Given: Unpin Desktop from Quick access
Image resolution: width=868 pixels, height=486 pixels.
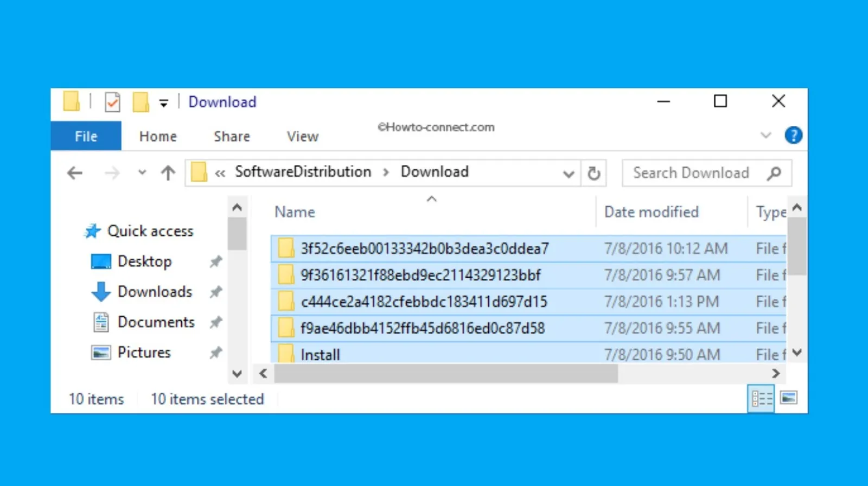Looking at the screenshot, I should point(216,262).
